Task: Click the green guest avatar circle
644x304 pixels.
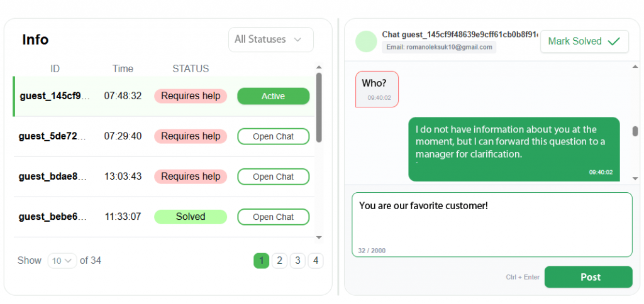Action: pyautogui.click(x=366, y=41)
